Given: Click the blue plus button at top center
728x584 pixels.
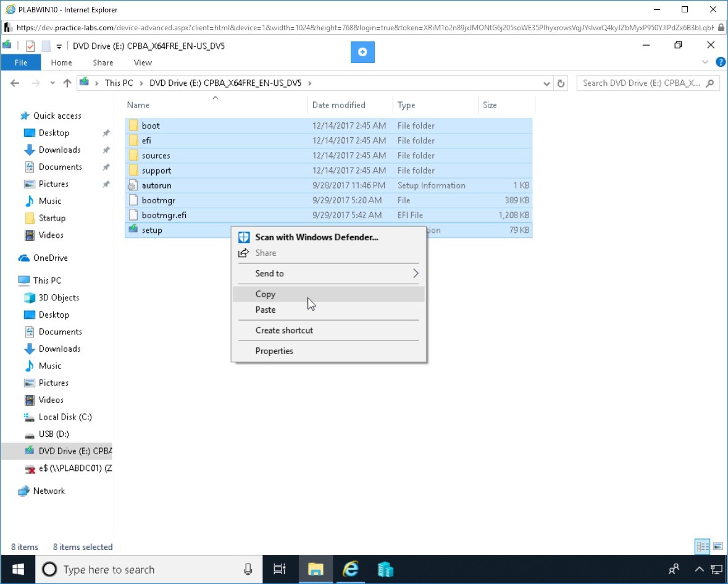Looking at the screenshot, I should pyautogui.click(x=362, y=52).
